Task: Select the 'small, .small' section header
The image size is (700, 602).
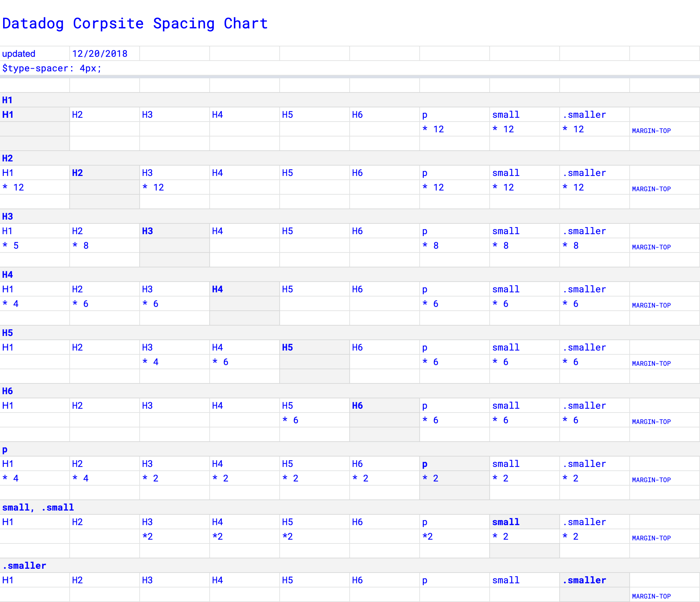Action: (350, 507)
